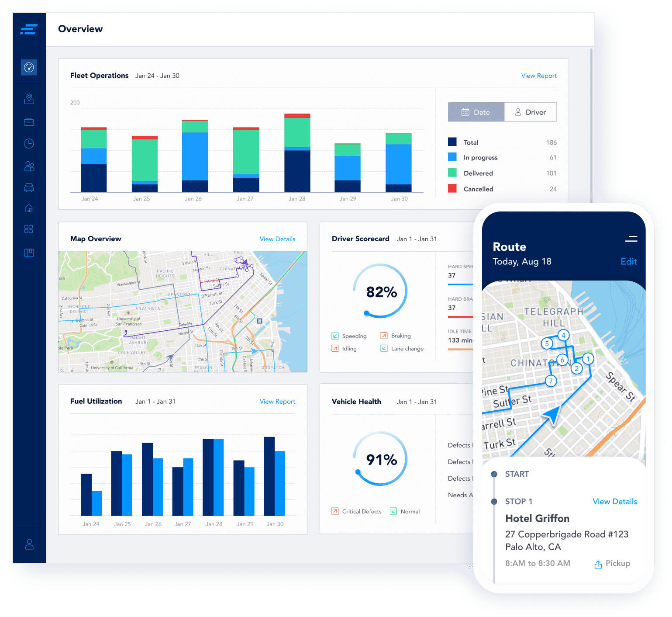This screenshot has height=617, width=672.
Task: Select stop marker 4 on route map
Action: click(x=563, y=335)
